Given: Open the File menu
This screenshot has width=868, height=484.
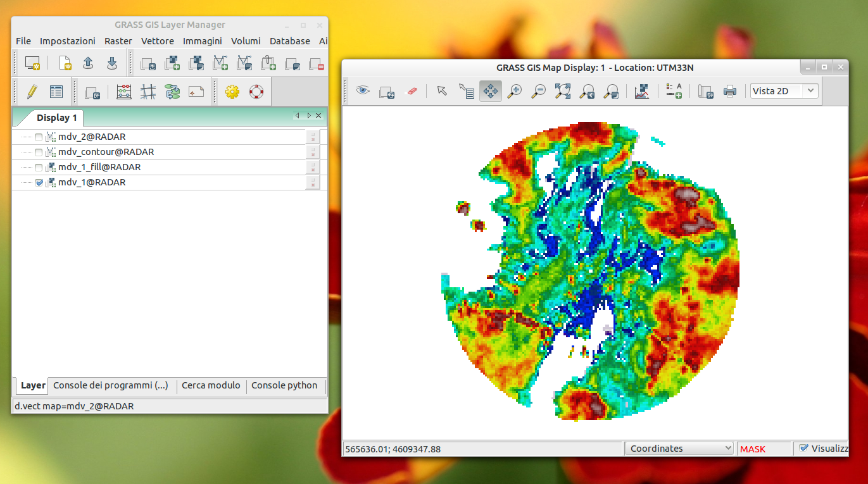Looking at the screenshot, I should point(23,41).
